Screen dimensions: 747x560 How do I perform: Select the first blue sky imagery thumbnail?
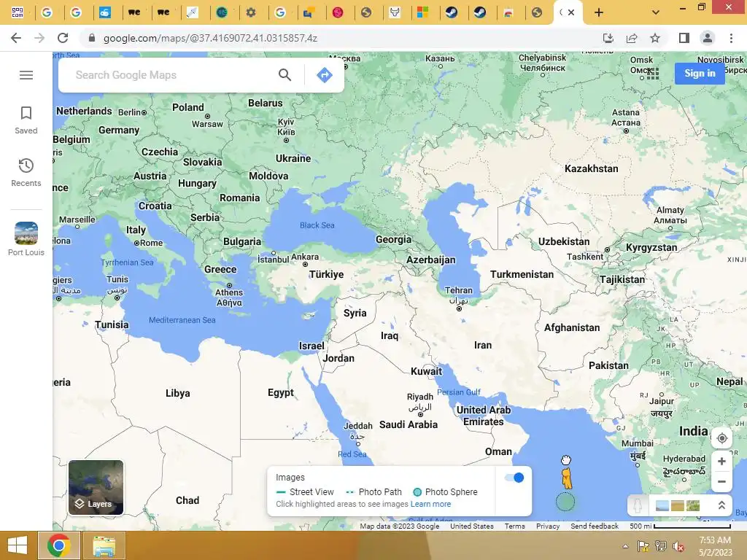(662, 505)
